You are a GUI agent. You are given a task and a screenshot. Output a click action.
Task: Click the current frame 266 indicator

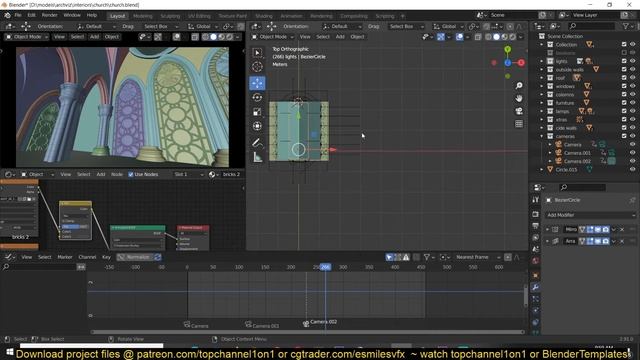click(325, 267)
